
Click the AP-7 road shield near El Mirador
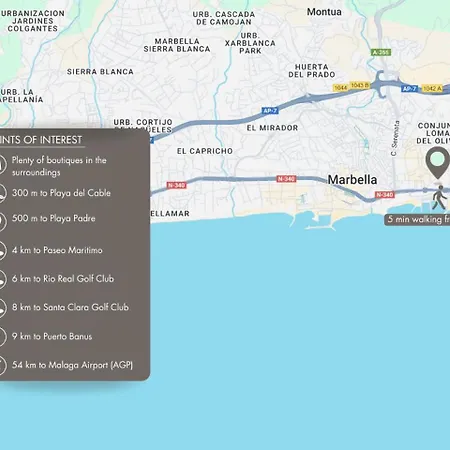click(270, 111)
